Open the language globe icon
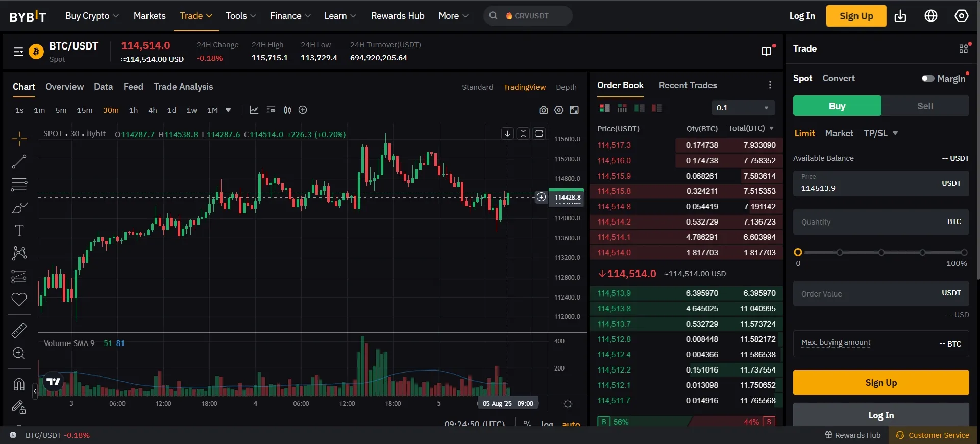Screen dimensions: 980x444 [931, 16]
